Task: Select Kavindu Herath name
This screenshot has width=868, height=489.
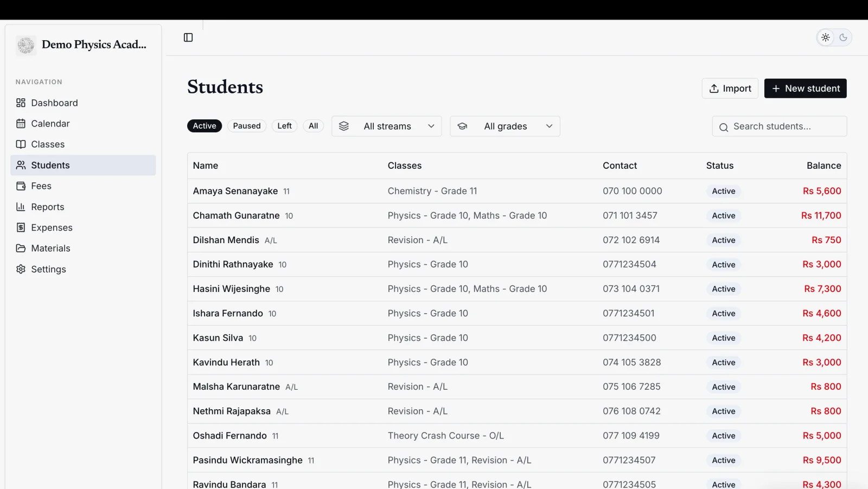Action: pos(226,362)
